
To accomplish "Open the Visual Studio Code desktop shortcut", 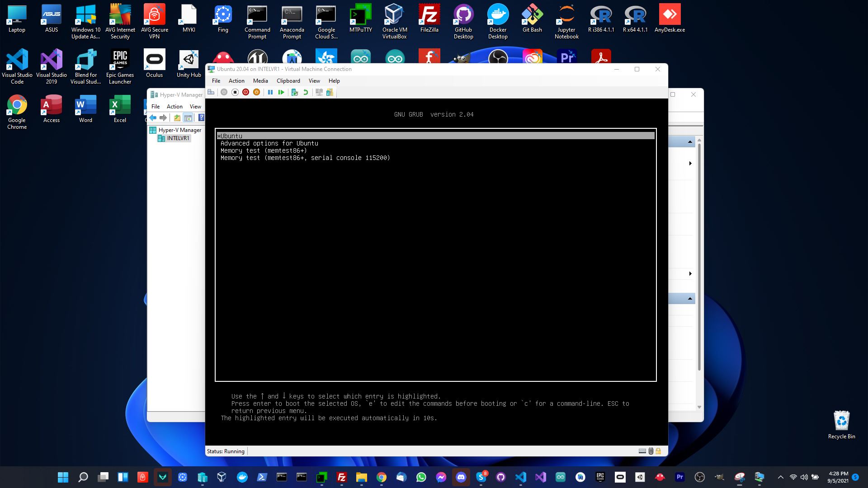I will click(x=17, y=67).
